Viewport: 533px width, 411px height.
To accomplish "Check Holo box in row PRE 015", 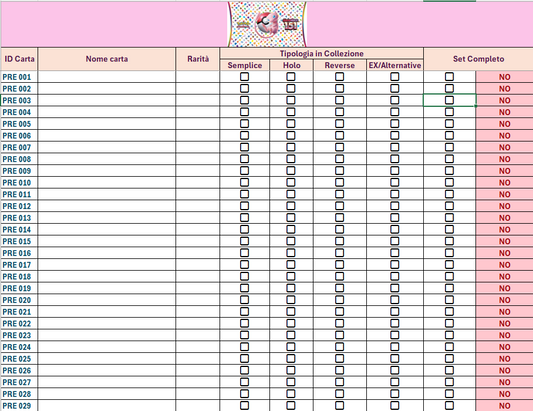I will [291, 241].
